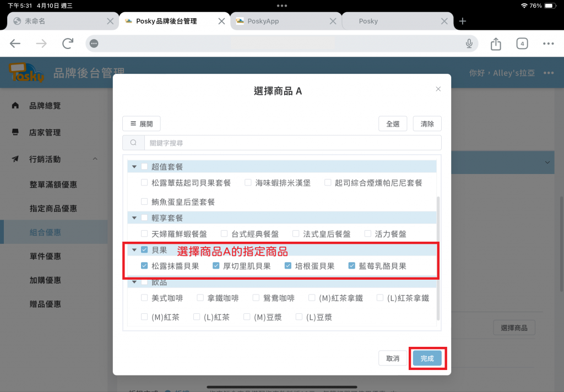Check 松露蕈菇起司貝果套餐
Screen dimensions: 564x392
[x=144, y=182]
